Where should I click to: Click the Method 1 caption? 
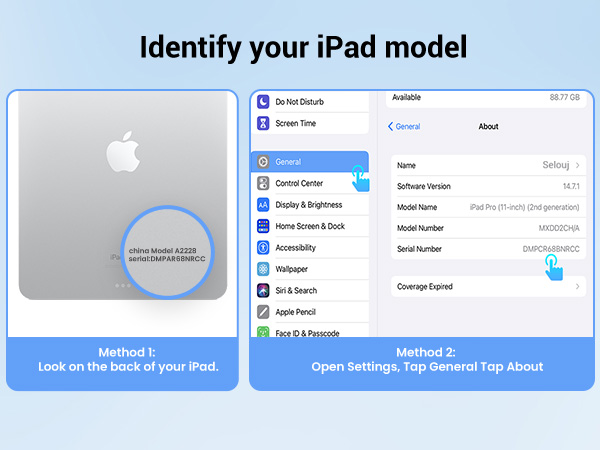tap(128, 359)
